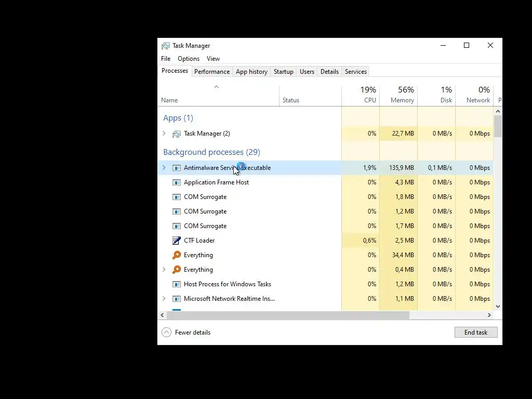Click the horizontal scrollbar right arrow
Image resolution: width=532 pixels, height=399 pixels.
pos(489,315)
